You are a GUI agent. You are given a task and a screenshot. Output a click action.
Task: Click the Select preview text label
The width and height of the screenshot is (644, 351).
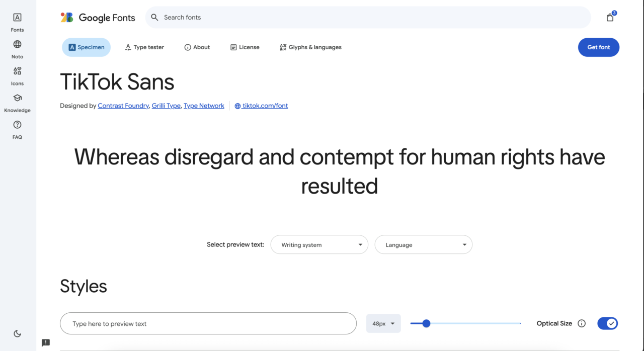[235, 244]
